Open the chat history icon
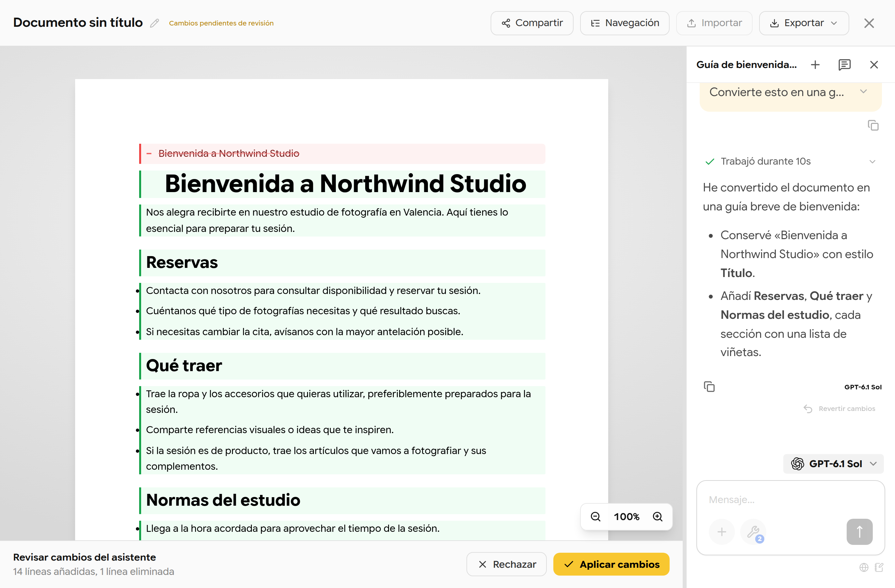 (844, 65)
